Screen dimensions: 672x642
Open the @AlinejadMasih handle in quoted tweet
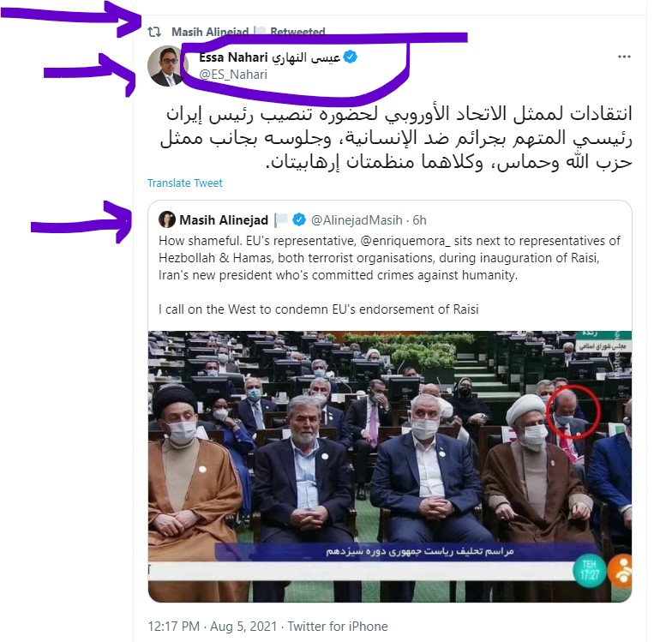(357, 219)
